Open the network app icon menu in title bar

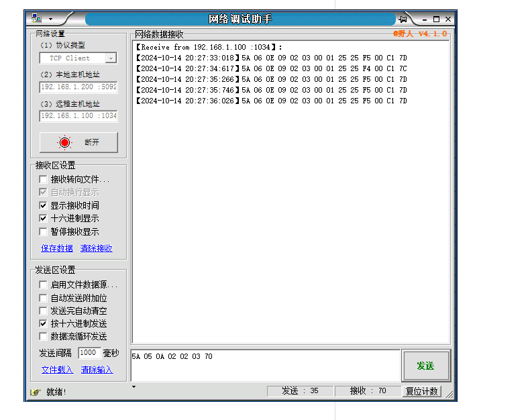[37, 19]
